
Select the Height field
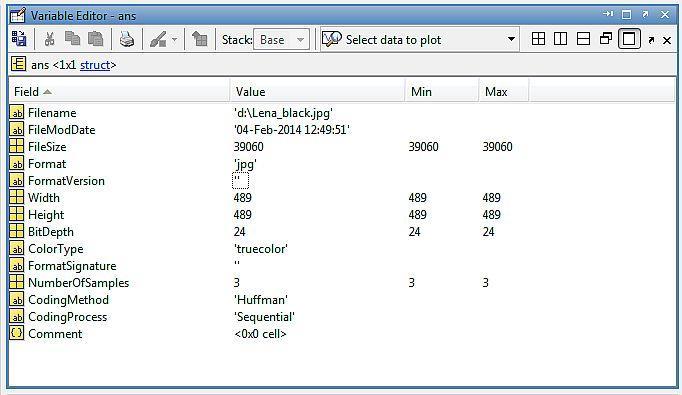[x=46, y=215]
